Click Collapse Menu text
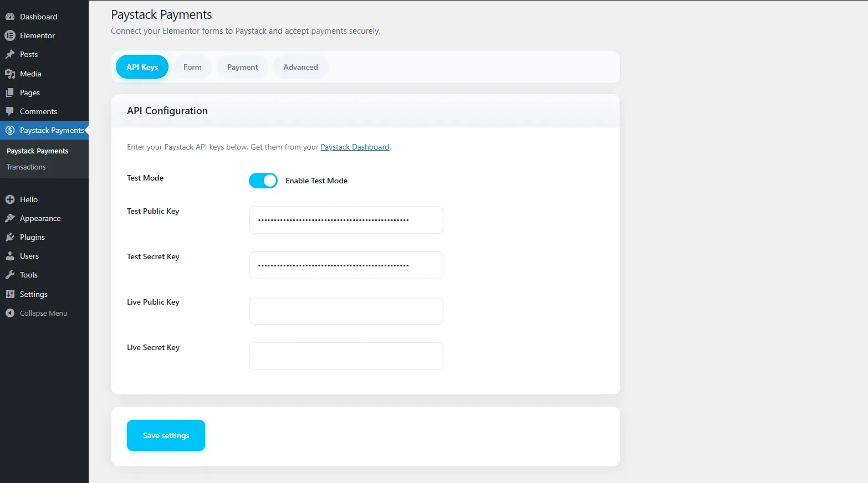The height and width of the screenshot is (483, 868). pos(43,313)
